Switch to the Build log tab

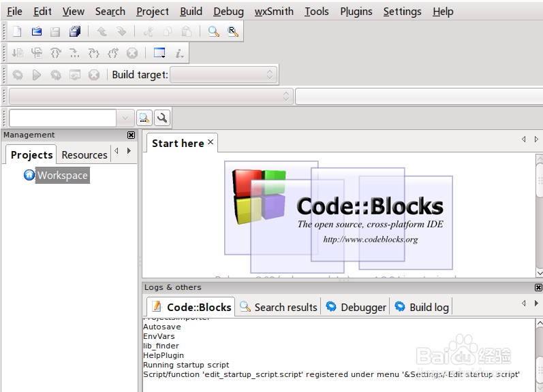(422, 307)
